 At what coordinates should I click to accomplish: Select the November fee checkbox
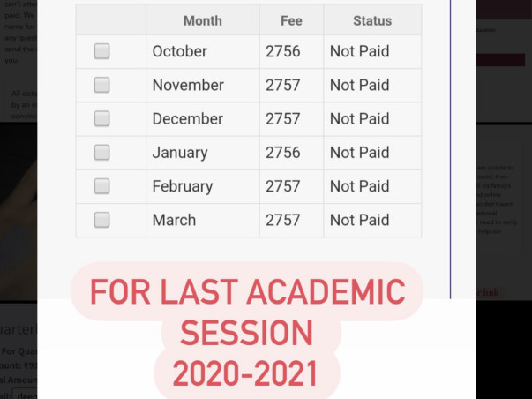[x=102, y=86]
